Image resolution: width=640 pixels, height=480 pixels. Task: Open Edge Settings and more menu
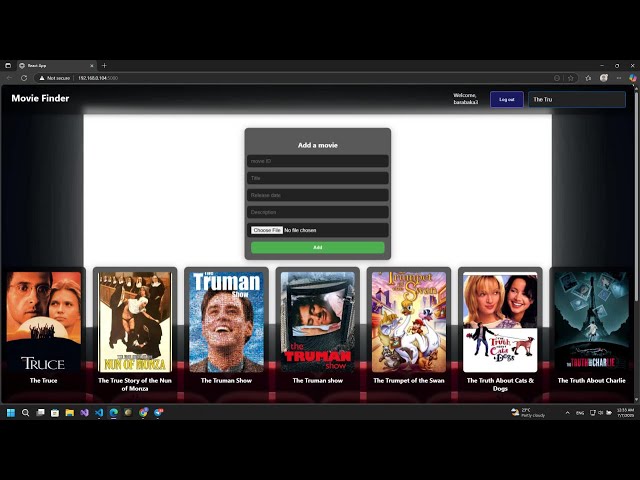point(619,78)
